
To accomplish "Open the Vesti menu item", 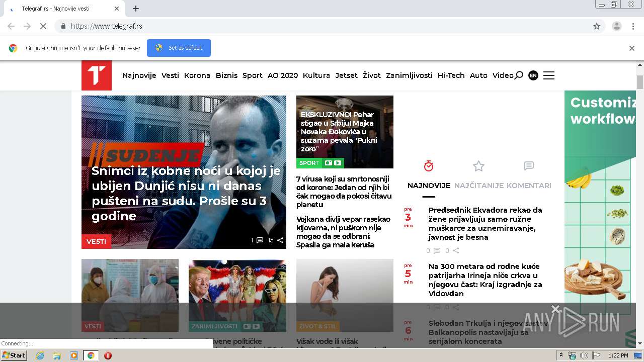I will click(x=170, y=75).
